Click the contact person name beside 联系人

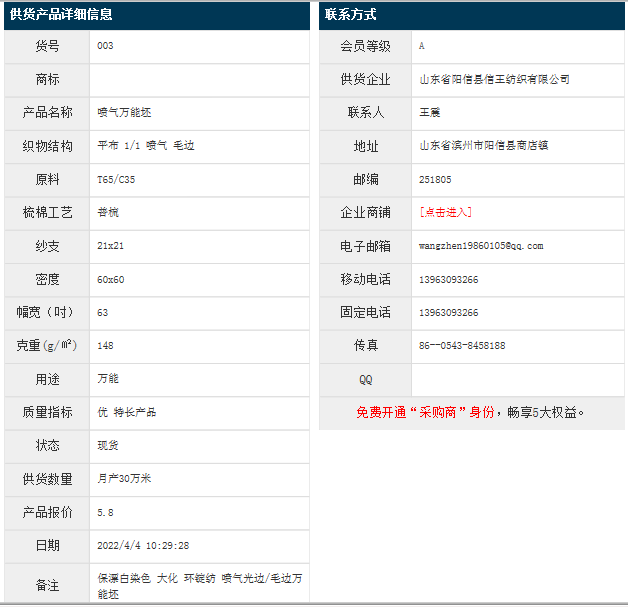[x=430, y=112]
